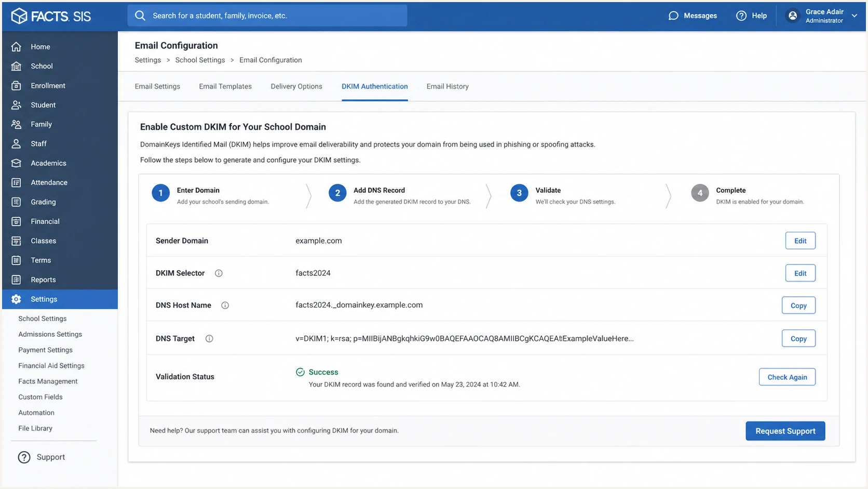Click the Student person icon
The image size is (868, 489).
pyautogui.click(x=17, y=105)
